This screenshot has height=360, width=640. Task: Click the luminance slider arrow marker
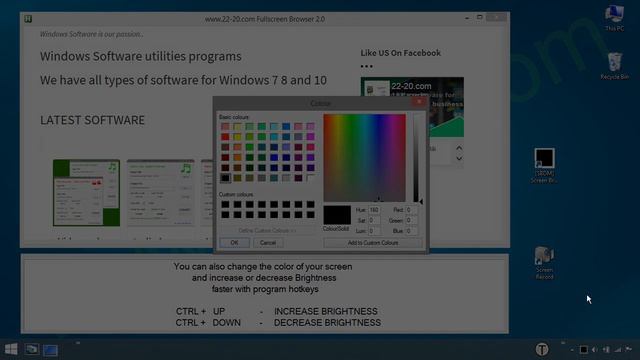[421, 201]
